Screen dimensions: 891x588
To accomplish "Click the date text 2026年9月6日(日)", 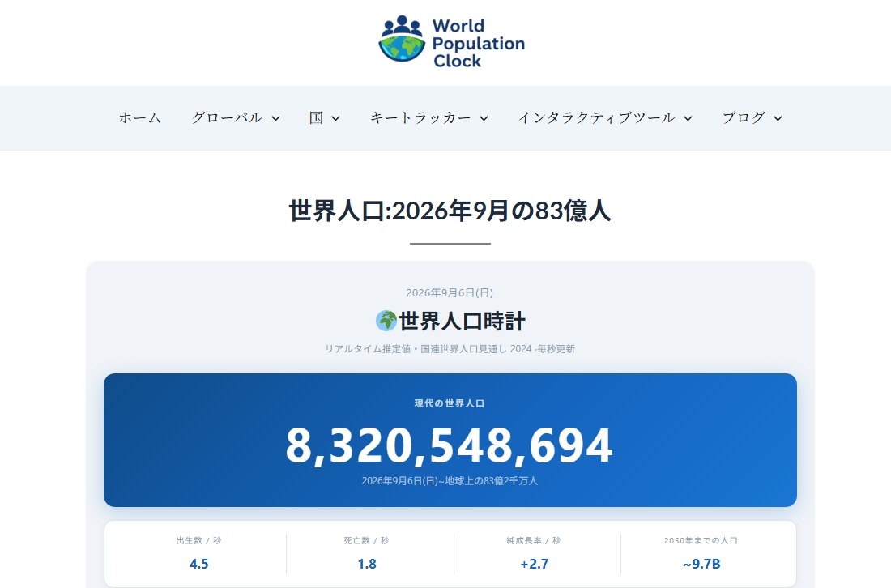I will click(x=450, y=292).
